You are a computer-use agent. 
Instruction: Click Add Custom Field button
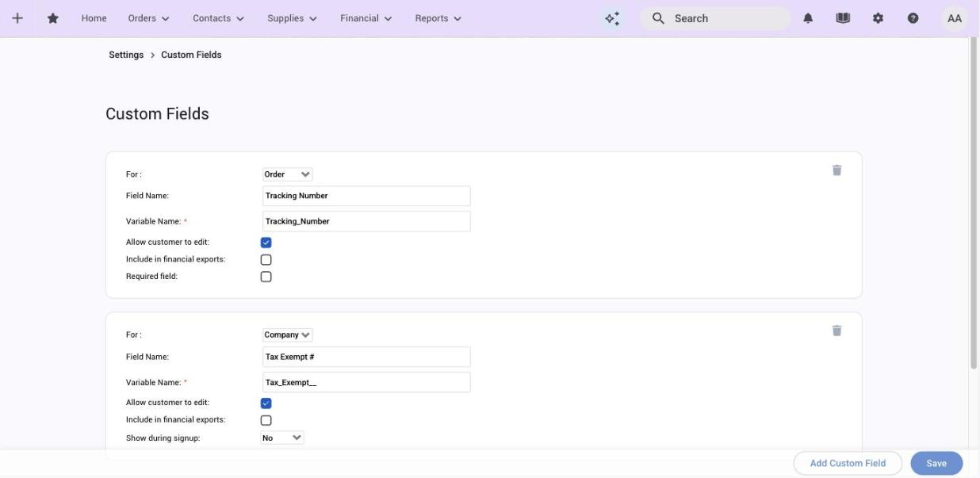click(x=848, y=463)
